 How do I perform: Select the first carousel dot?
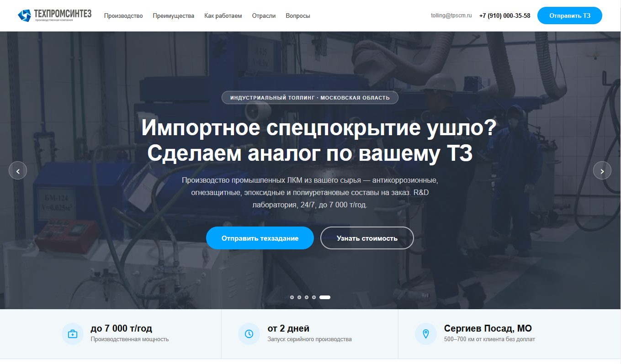click(292, 297)
